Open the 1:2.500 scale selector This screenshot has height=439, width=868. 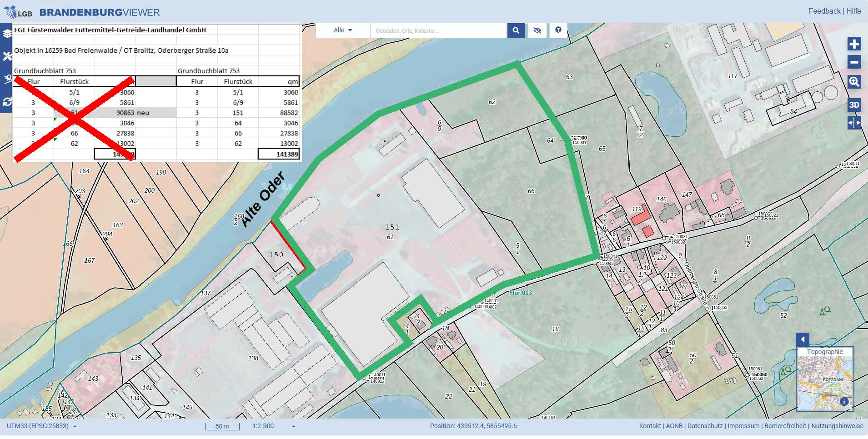click(x=274, y=426)
